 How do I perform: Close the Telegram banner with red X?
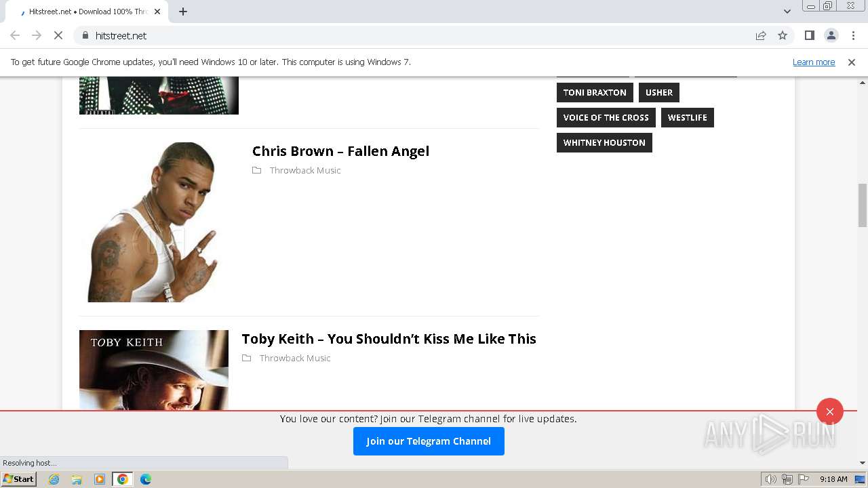click(830, 411)
